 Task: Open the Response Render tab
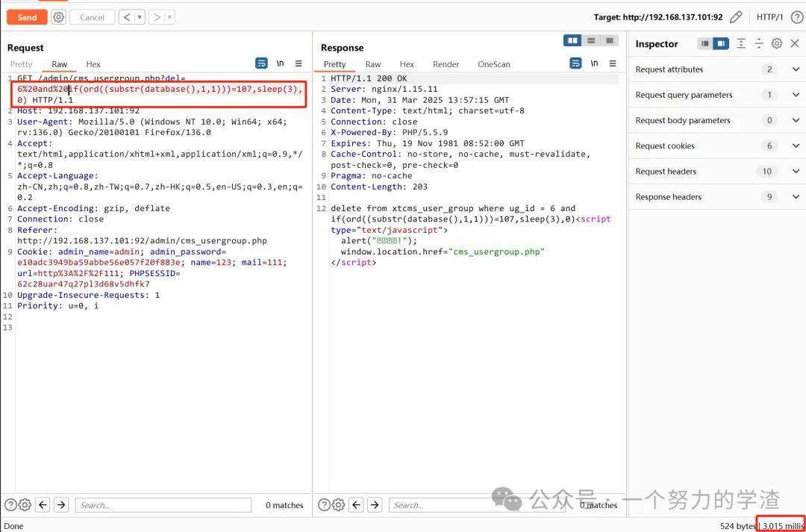[x=446, y=64]
